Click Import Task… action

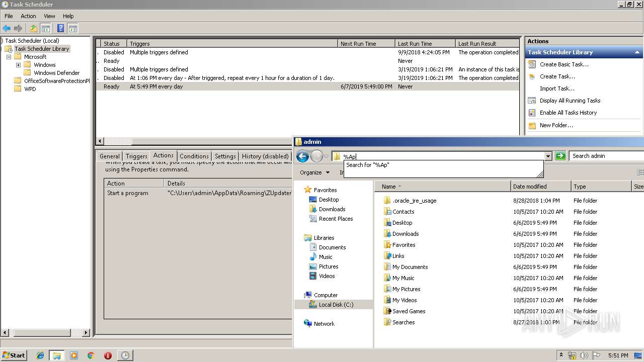[557, 88]
